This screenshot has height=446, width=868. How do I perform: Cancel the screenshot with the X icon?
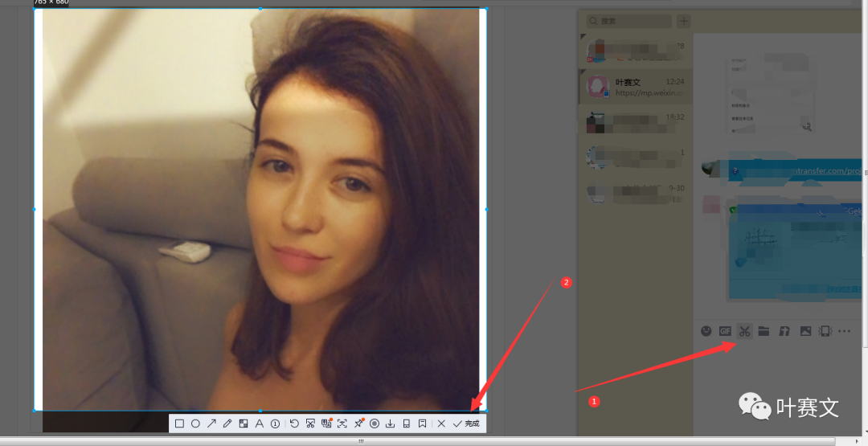point(441,423)
